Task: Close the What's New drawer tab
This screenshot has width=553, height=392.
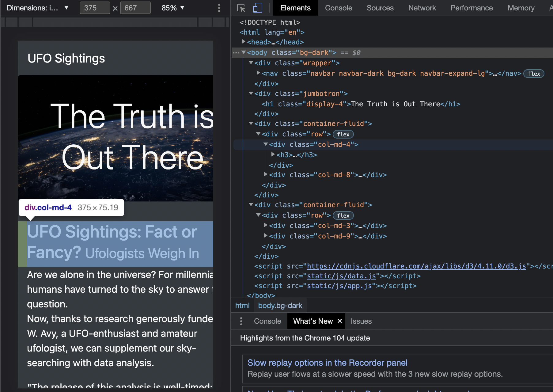Action: pos(339,321)
